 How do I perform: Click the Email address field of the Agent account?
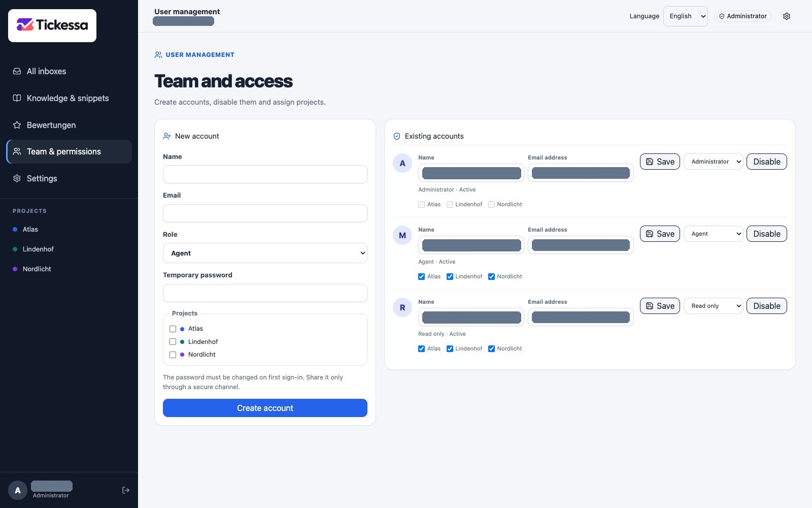(581, 245)
